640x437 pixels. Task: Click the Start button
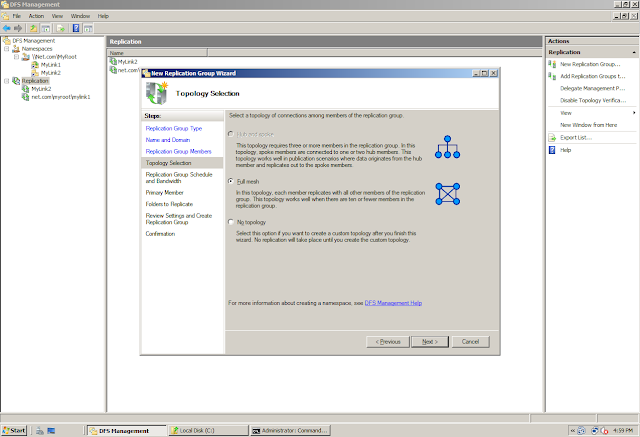(x=14, y=430)
